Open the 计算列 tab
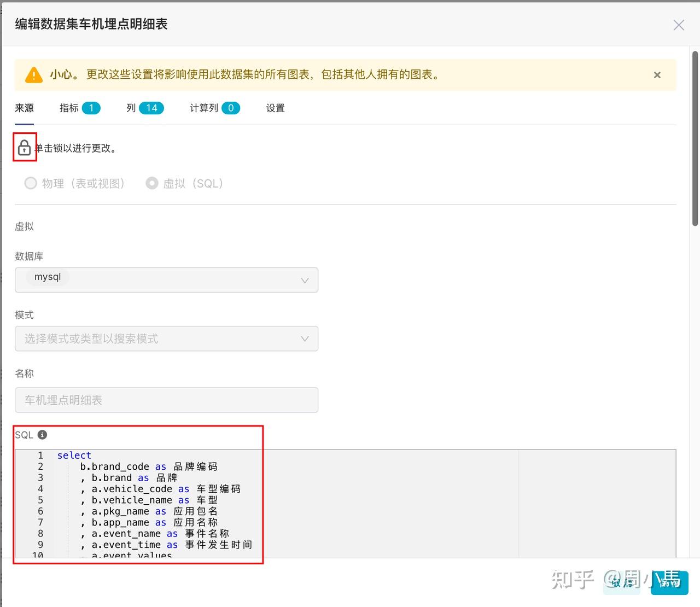The image size is (700, 607). (x=214, y=108)
